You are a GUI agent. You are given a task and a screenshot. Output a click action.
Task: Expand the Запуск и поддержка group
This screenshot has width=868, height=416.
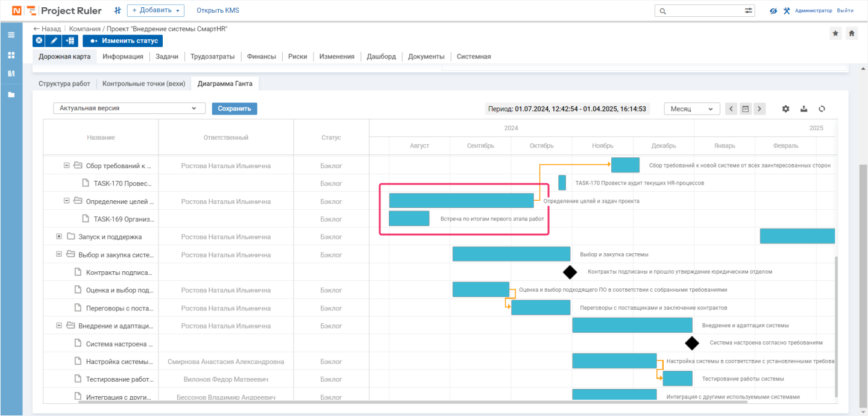(59, 236)
